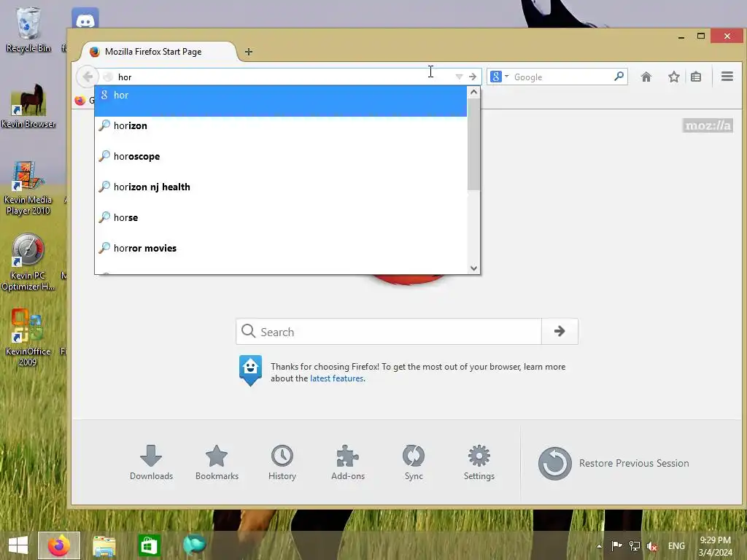The width and height of the screenshot is (747, 560).
Task: Show bookmarks list toolbar icon
Action: pyautogui.click(x=696, y=77)
